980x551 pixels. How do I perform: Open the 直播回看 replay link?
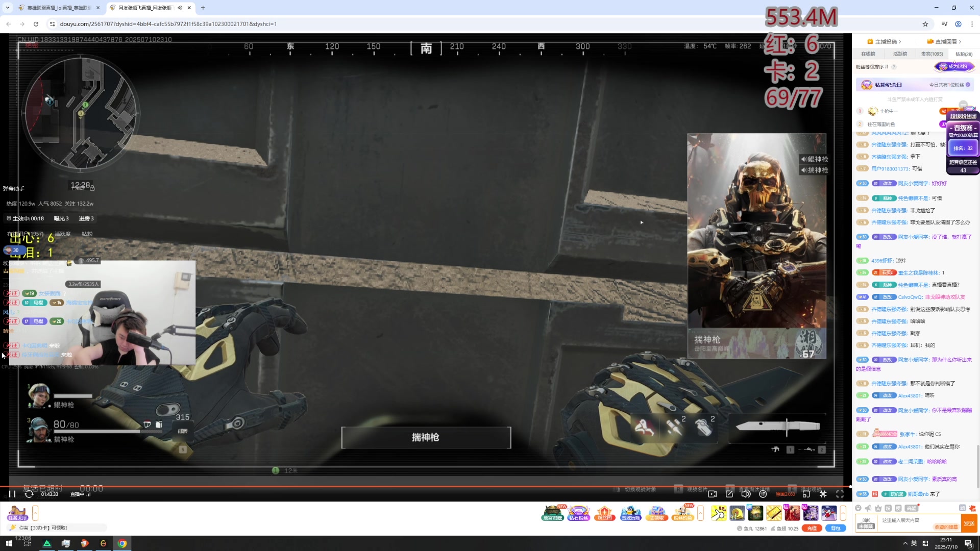click(944, 42)
